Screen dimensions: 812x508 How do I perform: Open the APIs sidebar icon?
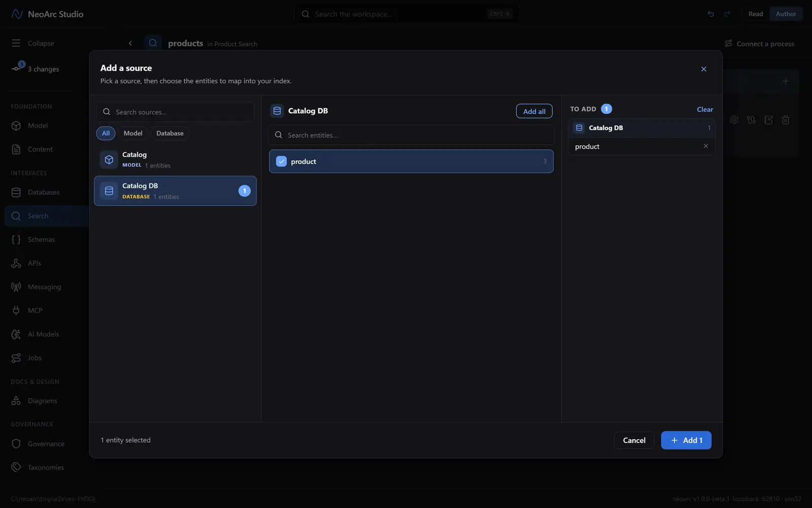coord(16,263)
